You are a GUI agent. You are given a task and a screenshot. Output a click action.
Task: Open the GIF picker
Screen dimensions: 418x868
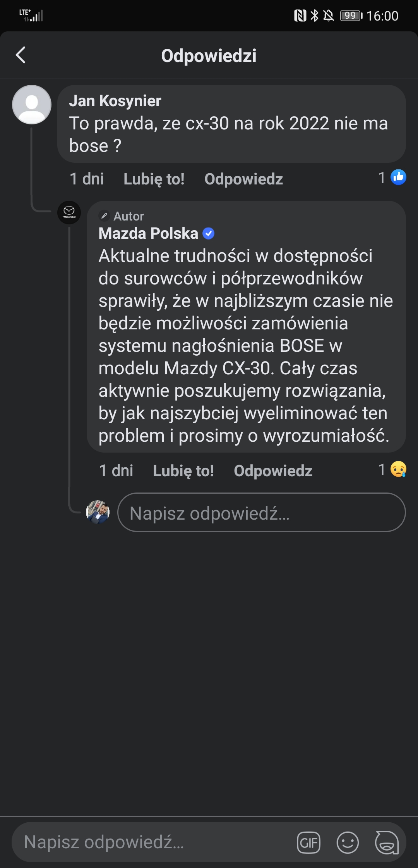point(308,842)
